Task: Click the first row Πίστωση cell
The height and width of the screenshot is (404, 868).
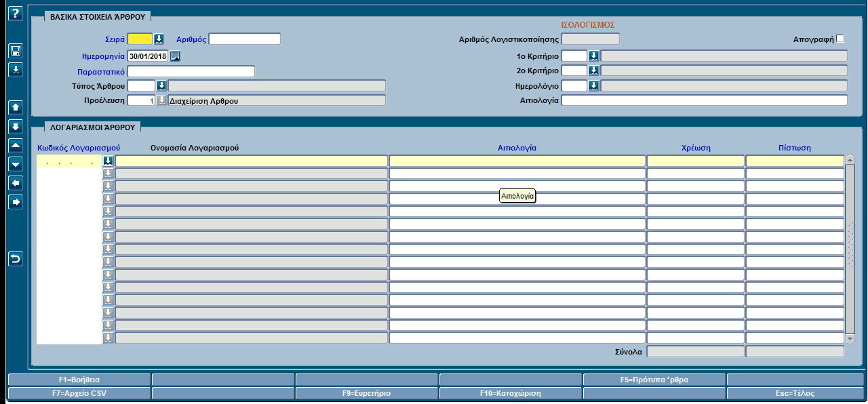Action: point(795,161)
